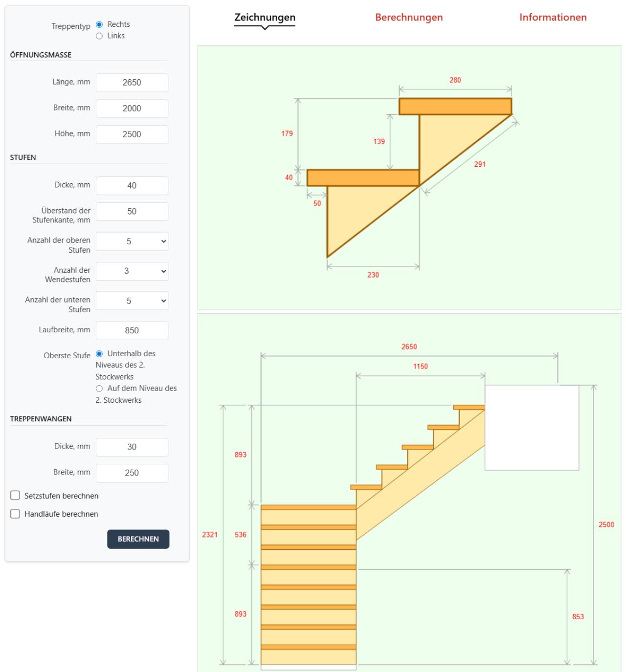The height and width of the screenshot is (672, 626).
Task: Click the opening Länge input field
Action: [132, 83]
